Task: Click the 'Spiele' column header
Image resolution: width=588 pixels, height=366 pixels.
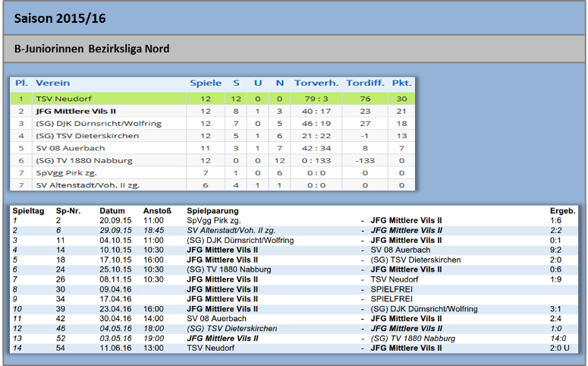Action: [x=206, y=83]
